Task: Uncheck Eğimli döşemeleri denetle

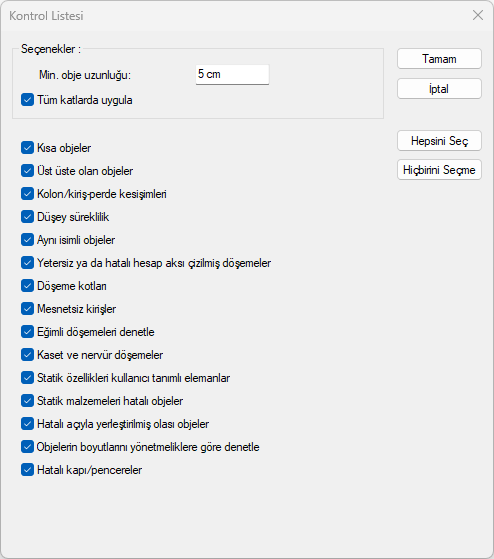Action: (27, 332)
